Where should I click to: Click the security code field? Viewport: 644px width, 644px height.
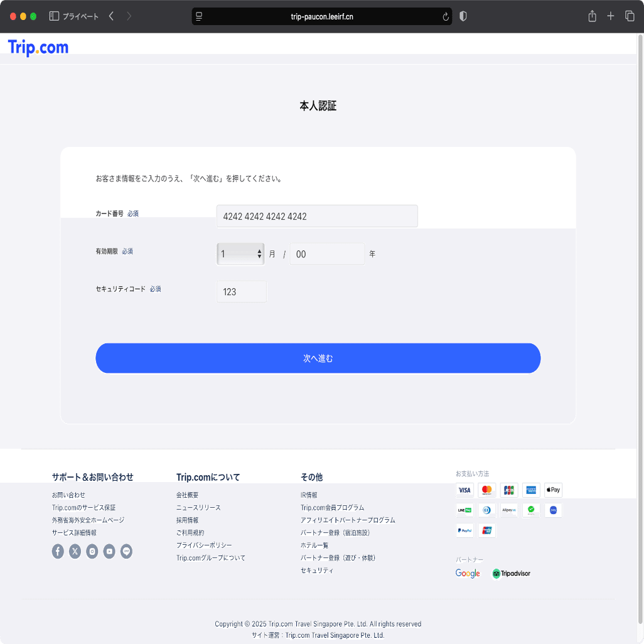pos(242,292)
